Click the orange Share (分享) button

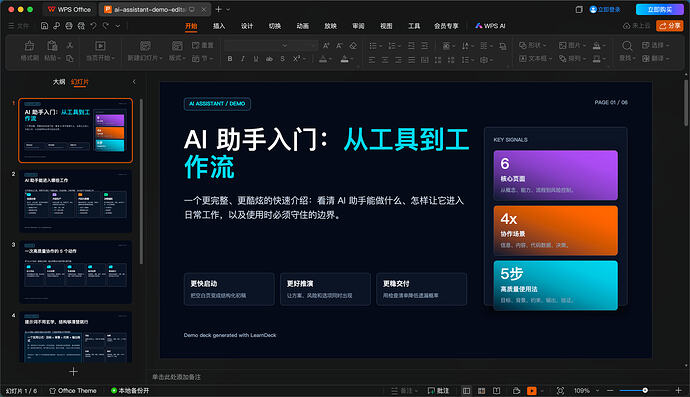(669, 26)
